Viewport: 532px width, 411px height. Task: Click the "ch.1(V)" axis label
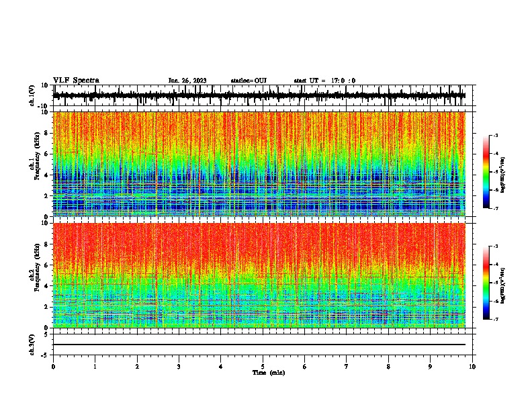coord(32,95)
